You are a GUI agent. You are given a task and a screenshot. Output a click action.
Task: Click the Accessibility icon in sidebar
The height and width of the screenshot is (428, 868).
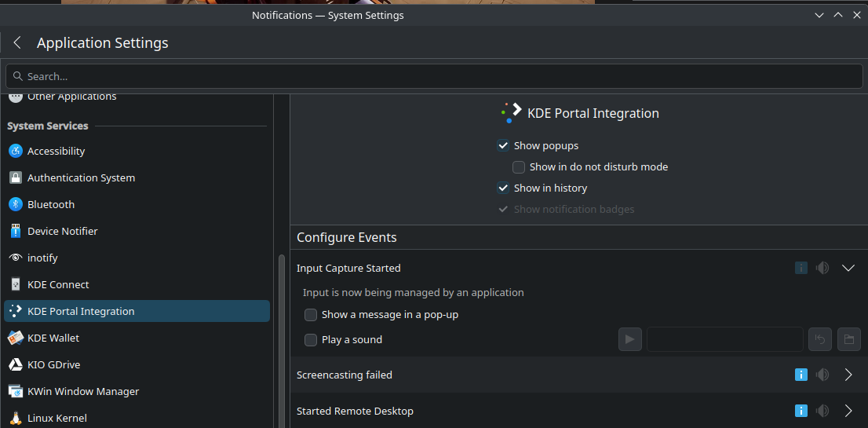click(x=15, y=151)
